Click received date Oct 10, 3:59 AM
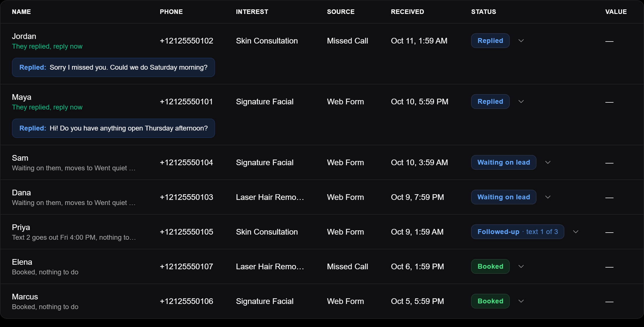644x327 pixels. (x=419, y=162)
